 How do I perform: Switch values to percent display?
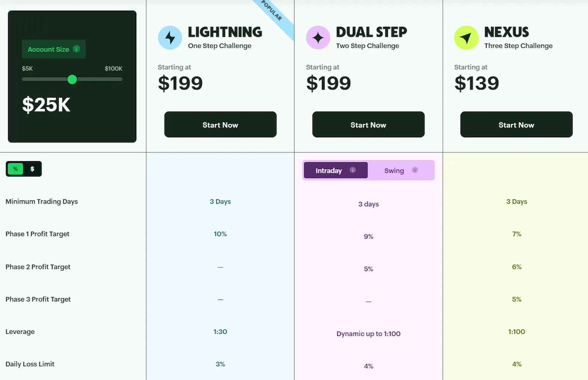pos(15,169)
